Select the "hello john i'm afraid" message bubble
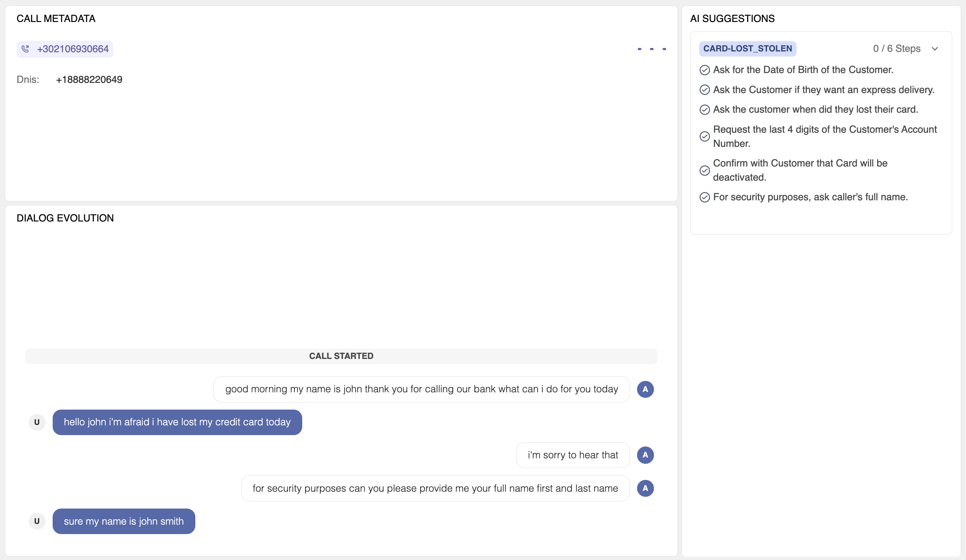The height and width of the screenshot is (560, 966). coord(177,422)
